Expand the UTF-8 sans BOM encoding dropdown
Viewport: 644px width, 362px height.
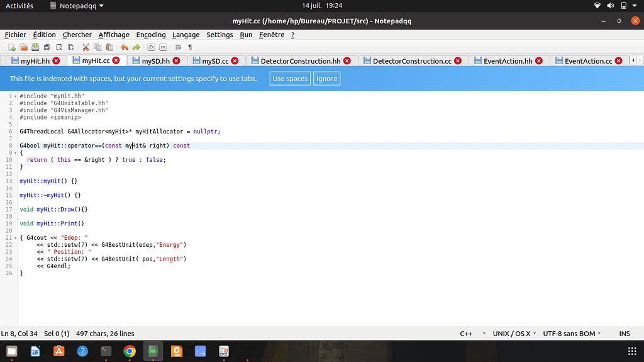coord(572,334)
